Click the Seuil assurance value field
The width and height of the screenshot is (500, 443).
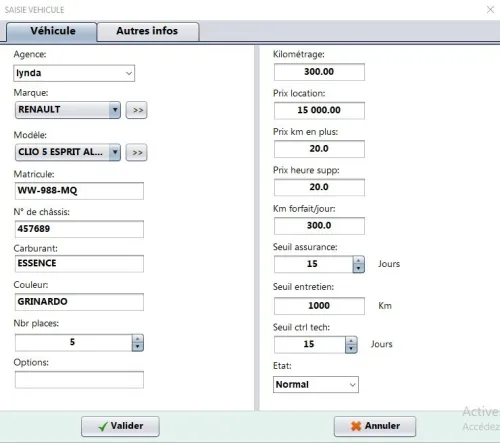coord(313,264)
